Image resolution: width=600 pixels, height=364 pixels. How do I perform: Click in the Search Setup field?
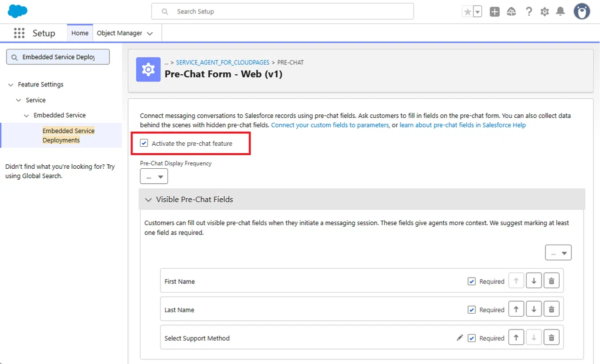[x=282, y=11]
